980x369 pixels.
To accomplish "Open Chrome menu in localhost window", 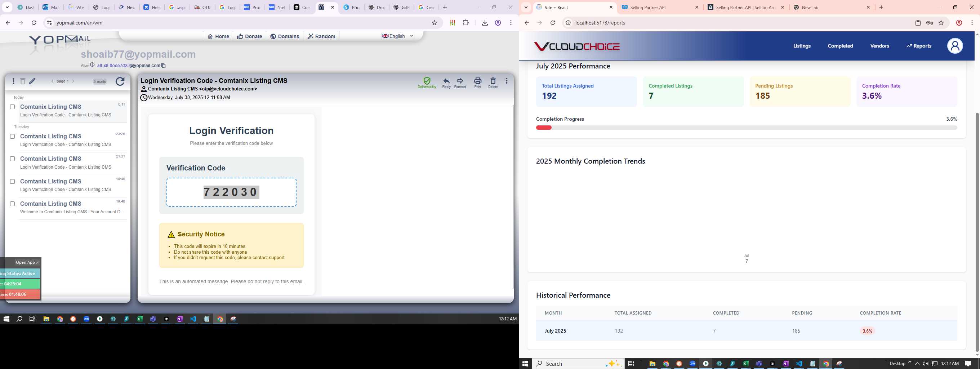I will point(972,23).
